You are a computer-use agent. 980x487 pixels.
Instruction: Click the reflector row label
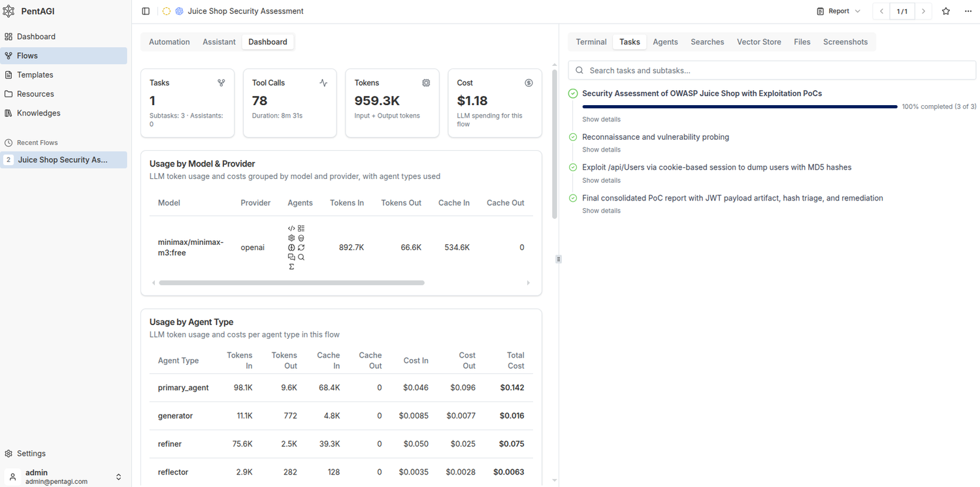pos(173,472)
